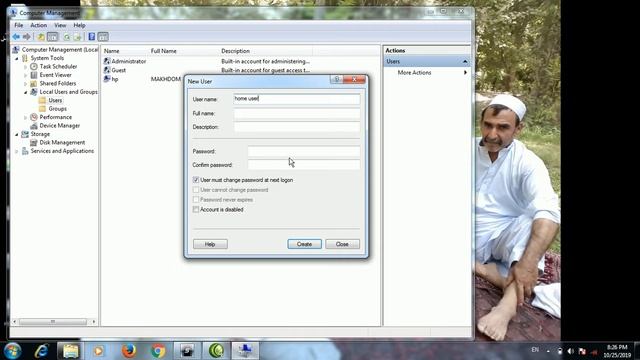Select the Event Viewer tree icon

34,75
